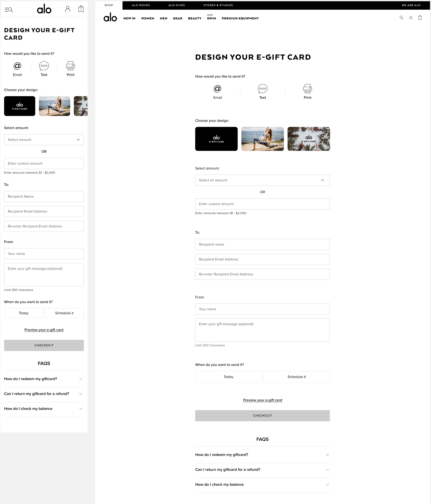Viewport: 431px width, 504px height.
Task: Focus desktop 'Re-enter Recipient Email Address' field
Action: [262, 274]
